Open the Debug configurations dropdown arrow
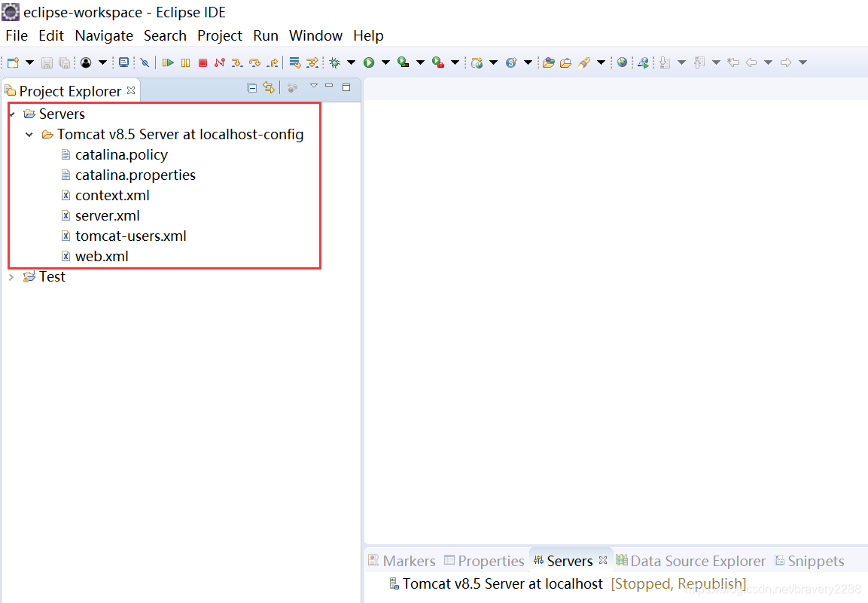This screenshot has width=868, height=603. tap(351, 62)
